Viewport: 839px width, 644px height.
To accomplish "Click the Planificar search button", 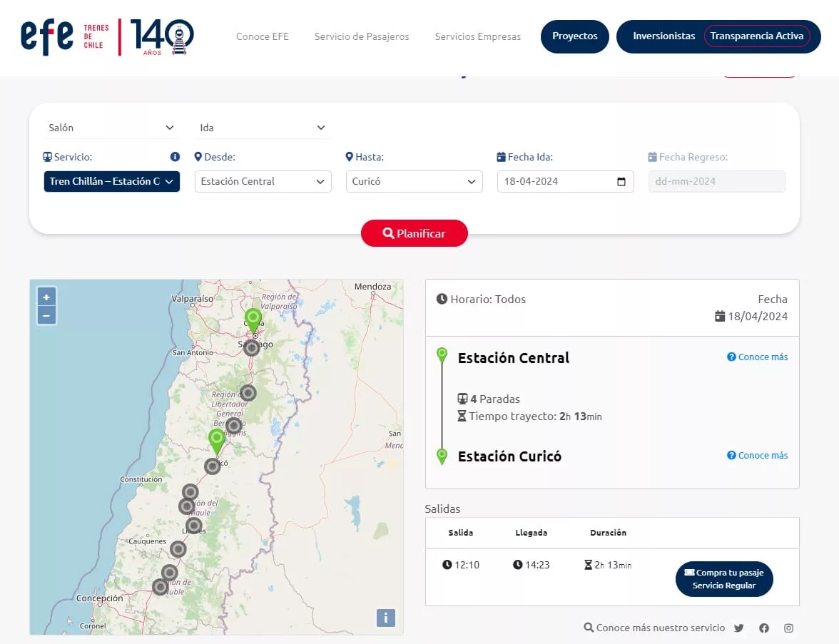I will click(x=414, y=233).
